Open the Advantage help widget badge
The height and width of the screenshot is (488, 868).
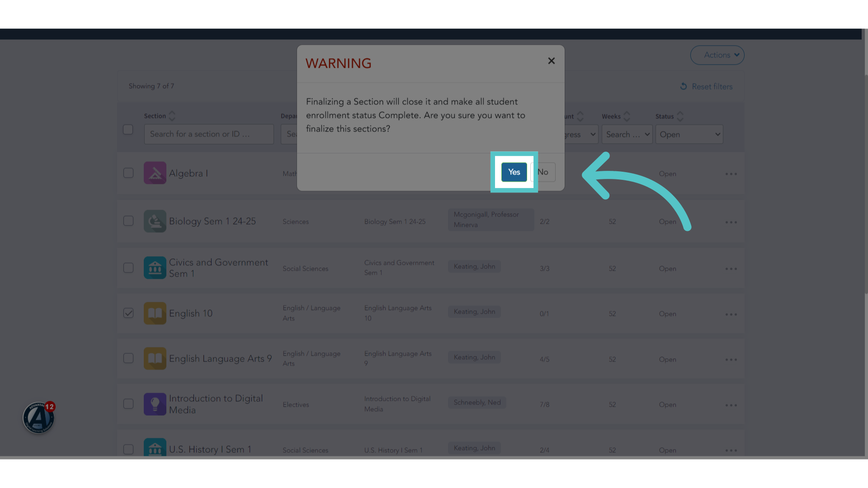[39, 418]
